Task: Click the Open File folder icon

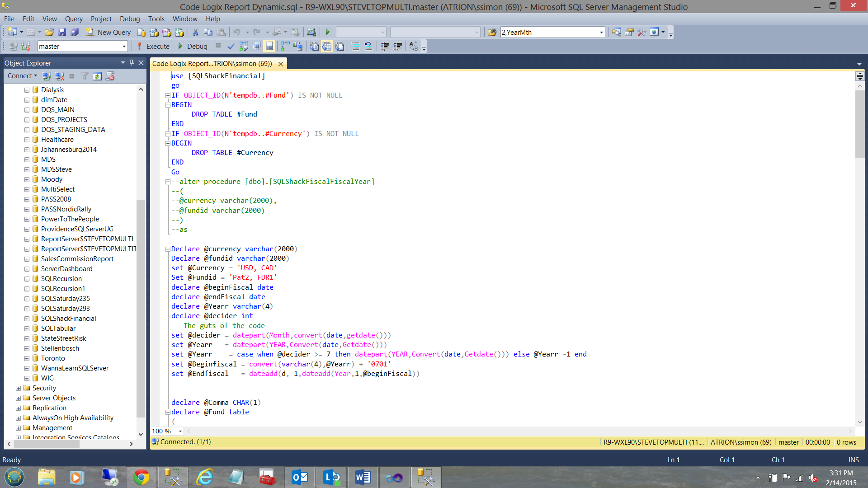Action: click(49, 32)
